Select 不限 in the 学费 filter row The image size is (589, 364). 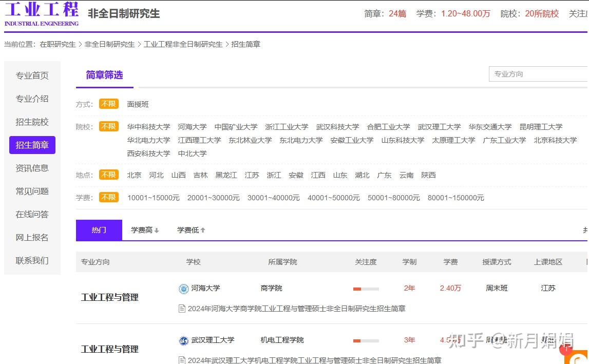[108, 197]
